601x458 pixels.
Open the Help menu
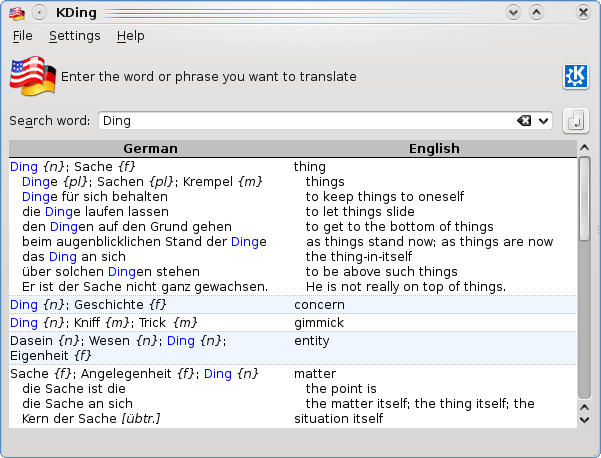click(x=130, y=36)
